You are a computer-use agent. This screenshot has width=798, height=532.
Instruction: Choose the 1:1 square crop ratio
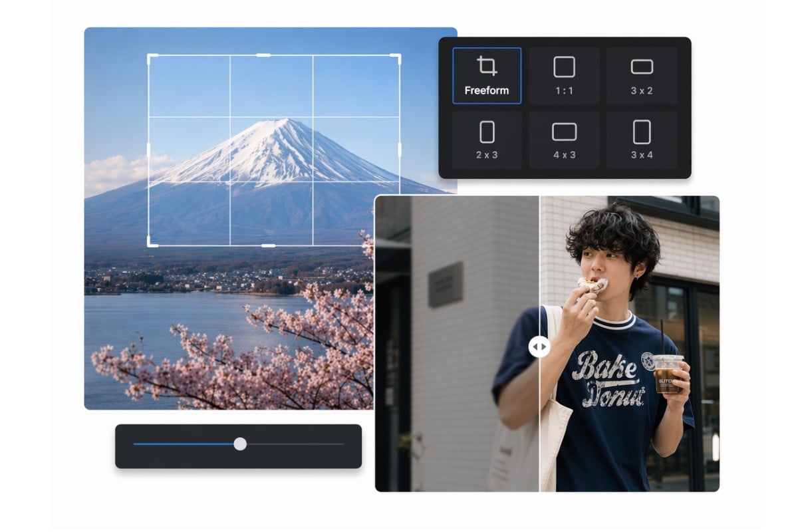pyautogui.click(x=564, y=76)
